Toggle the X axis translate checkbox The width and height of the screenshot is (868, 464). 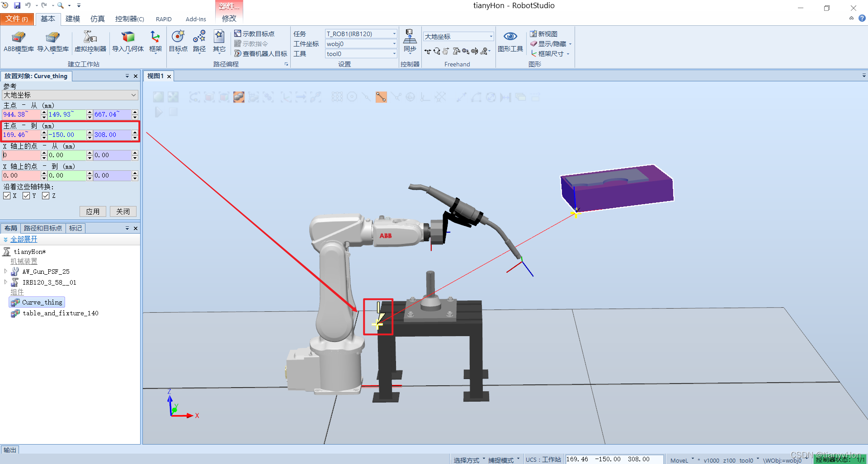[7, 196]
